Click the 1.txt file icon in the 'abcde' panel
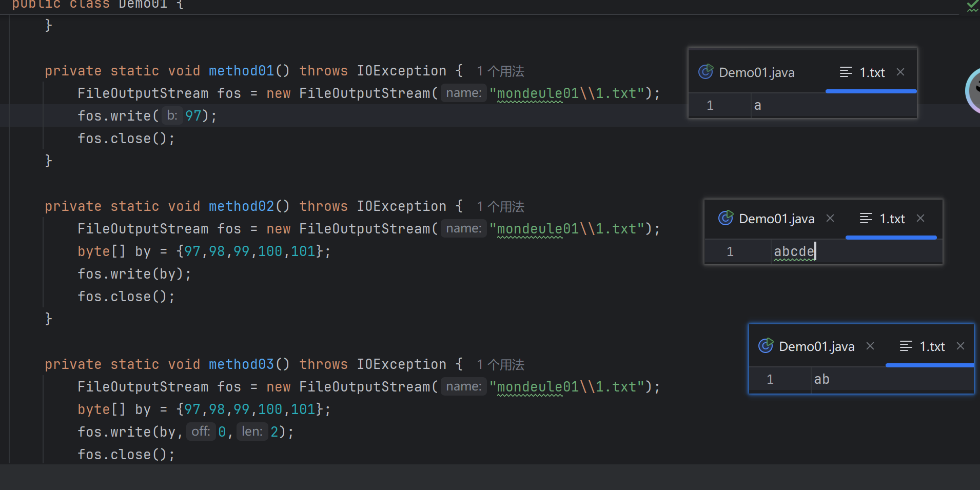 [866, 219]
